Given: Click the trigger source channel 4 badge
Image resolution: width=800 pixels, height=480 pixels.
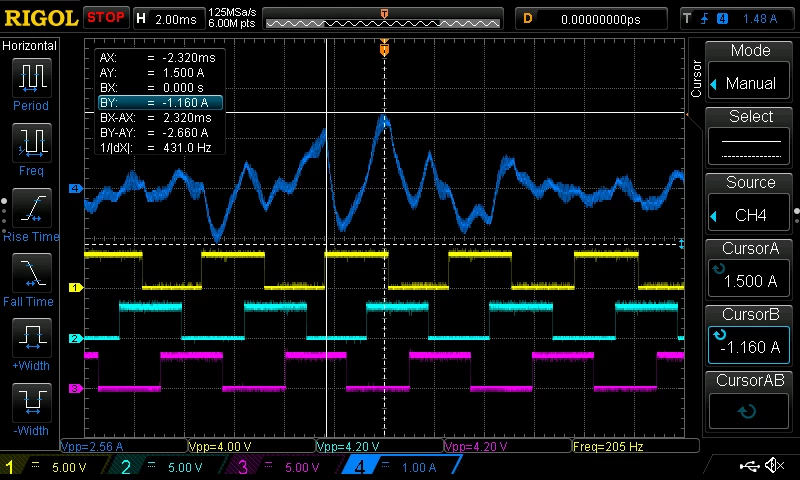Looking at the screenshot, I should point(722,19).
